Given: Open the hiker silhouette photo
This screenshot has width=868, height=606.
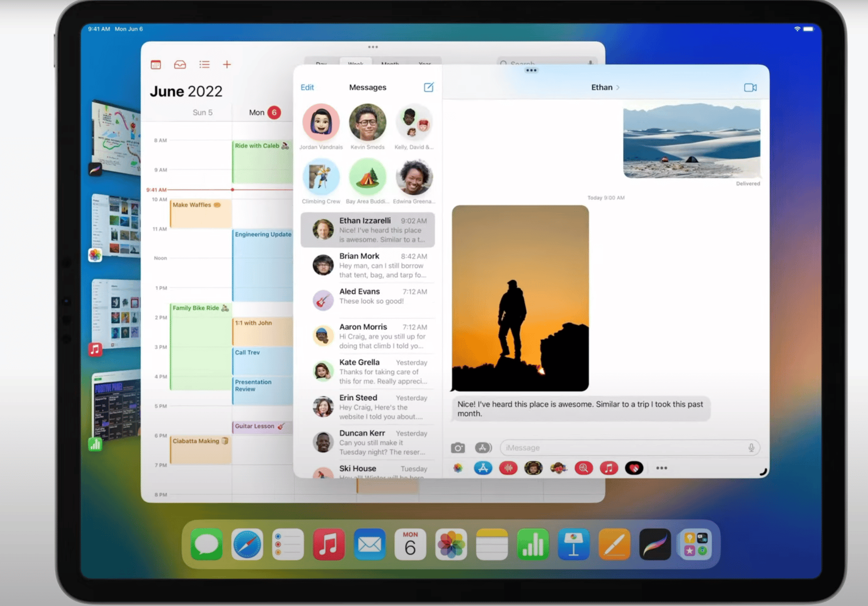Looking at the screenshot, I should click(x=520, y=298).
